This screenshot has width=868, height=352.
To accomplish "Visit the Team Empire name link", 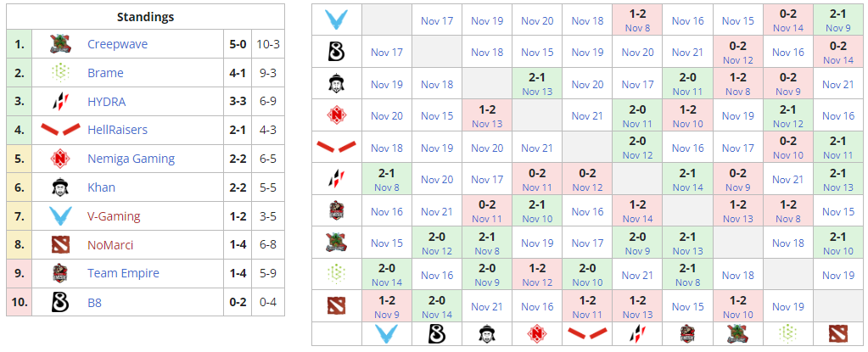I will 123,273.
